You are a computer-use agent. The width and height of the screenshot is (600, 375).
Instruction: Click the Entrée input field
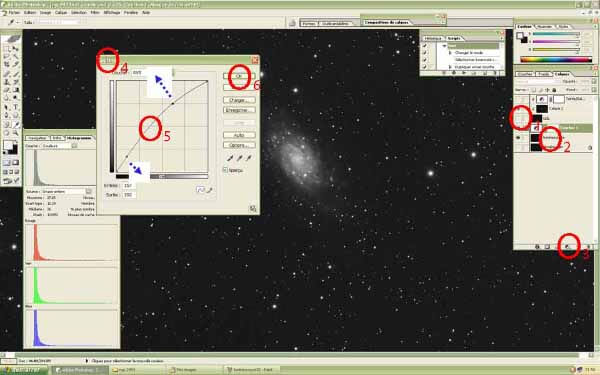click(129, 186)
